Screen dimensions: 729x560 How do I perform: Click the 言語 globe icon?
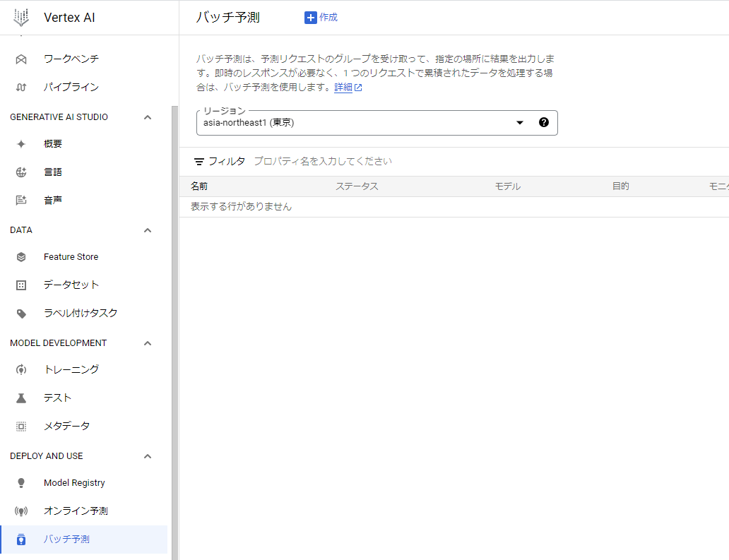[x=21, y=172]
